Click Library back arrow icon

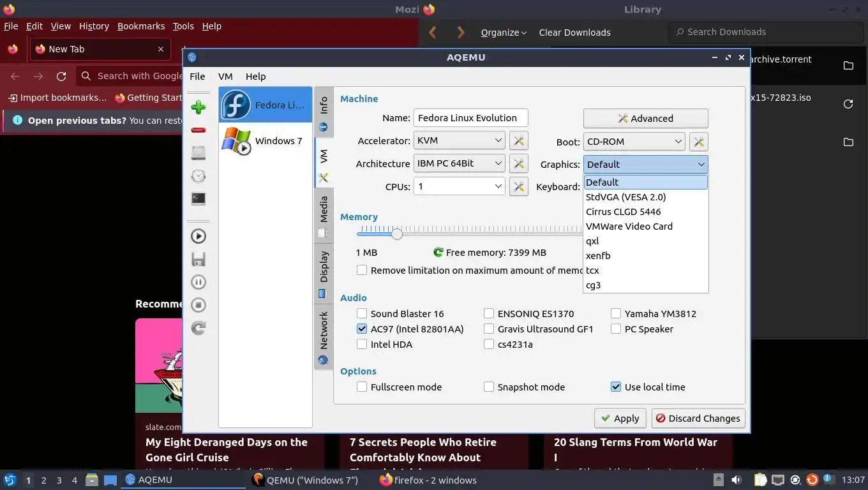pos(433,32)
